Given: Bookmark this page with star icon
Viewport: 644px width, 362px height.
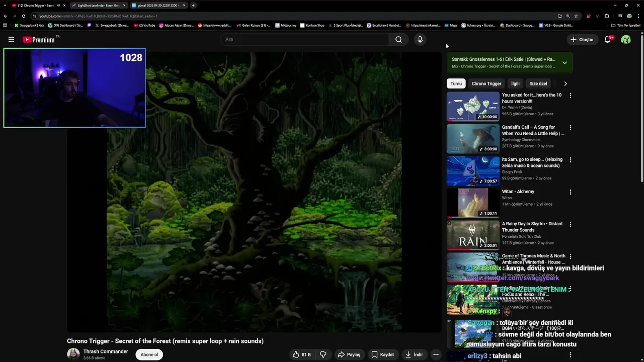Looking at the screenshot, I should tap(576, 16).
